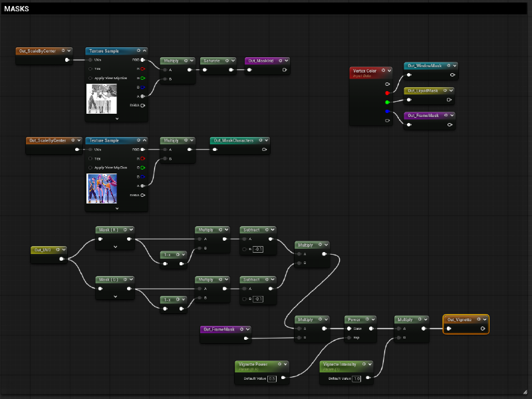Click the blue B output pin on Vertex Color
The width and height of the screenshot is (532, 399).
point(387,111)
